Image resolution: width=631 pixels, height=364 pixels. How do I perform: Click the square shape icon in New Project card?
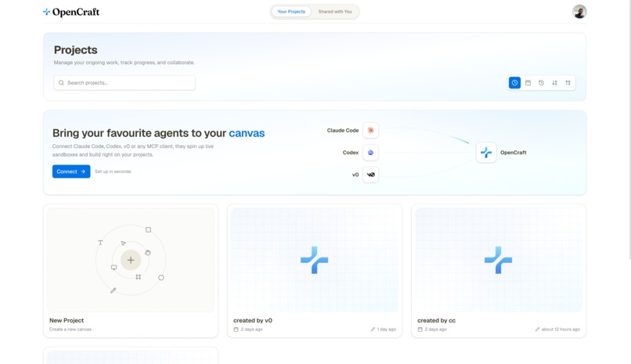pos(148,229)
